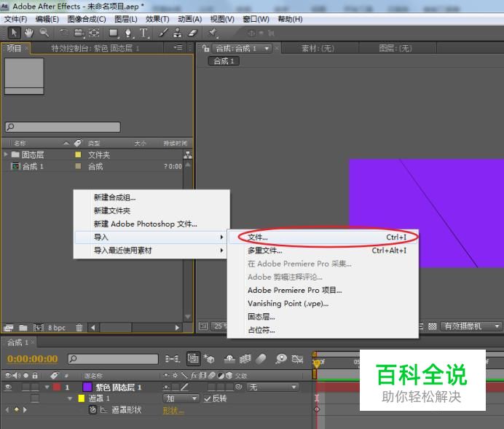Click the composition 1 breadcrumb button

pyautogui.click(x=224, y=61)
